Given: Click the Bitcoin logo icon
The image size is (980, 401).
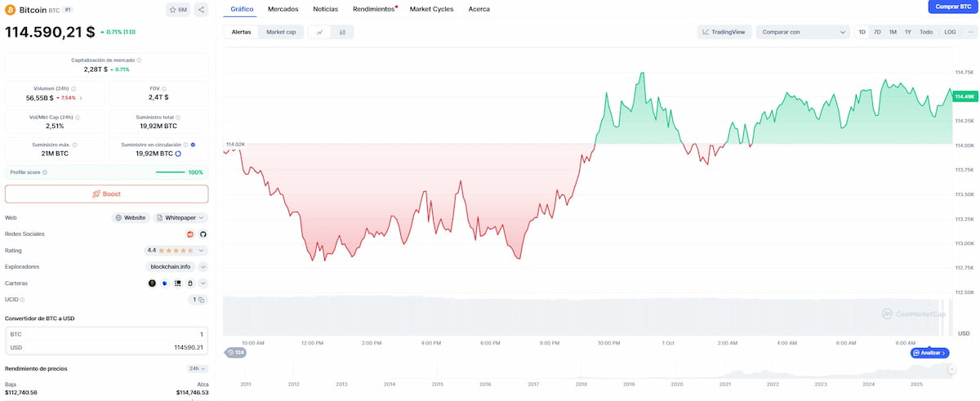Looking at the screenshot, I should (x=11, y=10).
